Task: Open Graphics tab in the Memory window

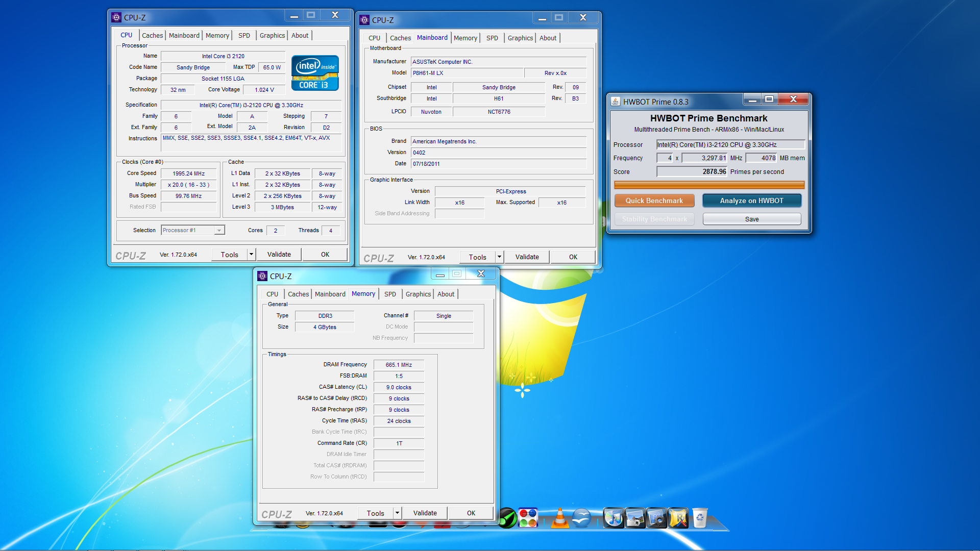Action: point(418,294)
